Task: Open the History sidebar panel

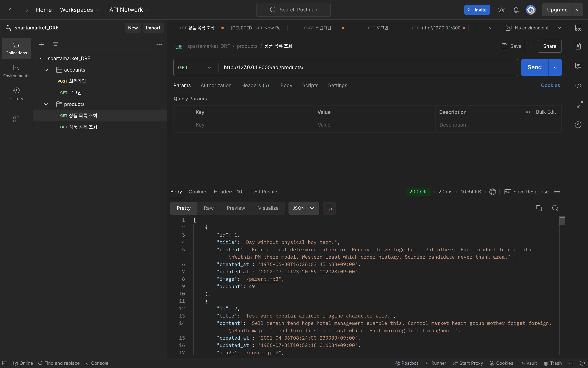Action: [16, 94]
